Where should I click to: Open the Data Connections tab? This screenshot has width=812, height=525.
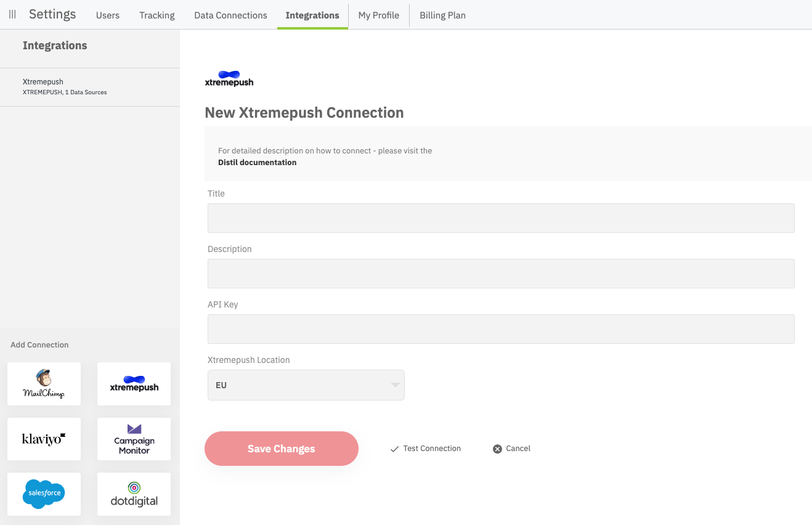(230, 15)
